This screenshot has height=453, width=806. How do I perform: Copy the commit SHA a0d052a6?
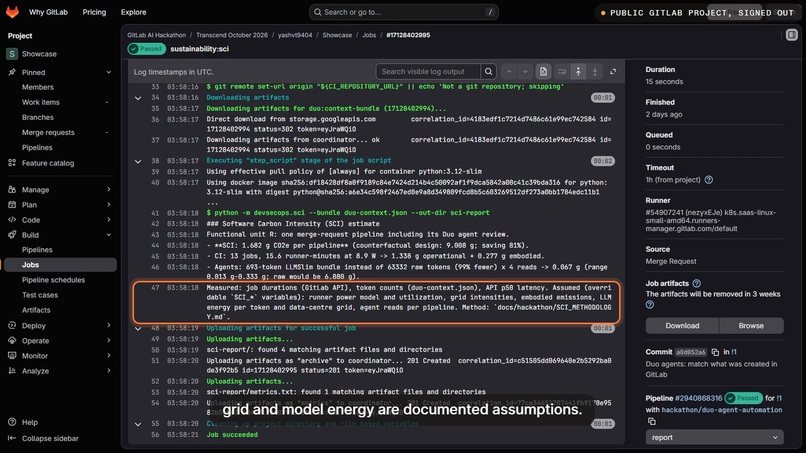pos(715,352)
